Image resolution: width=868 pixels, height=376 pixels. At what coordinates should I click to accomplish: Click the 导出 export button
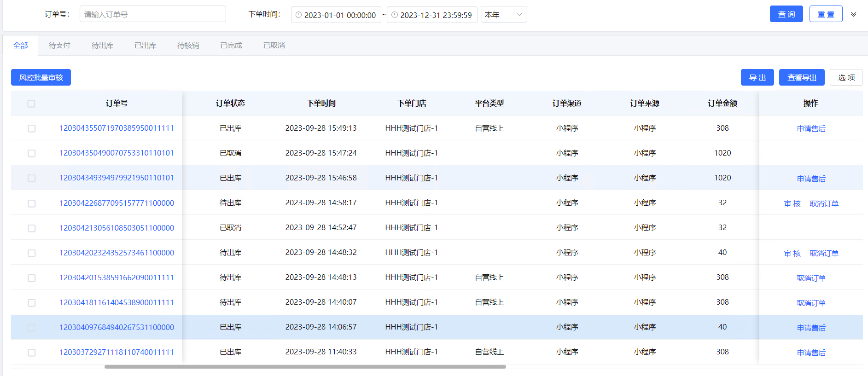coord(757,77)
